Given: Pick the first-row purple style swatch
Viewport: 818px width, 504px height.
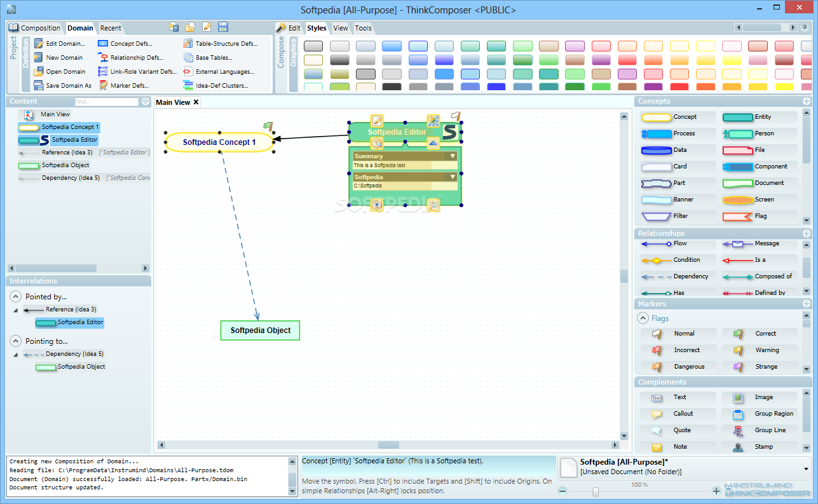Looking at the screenshot, I should coord(575,46).
